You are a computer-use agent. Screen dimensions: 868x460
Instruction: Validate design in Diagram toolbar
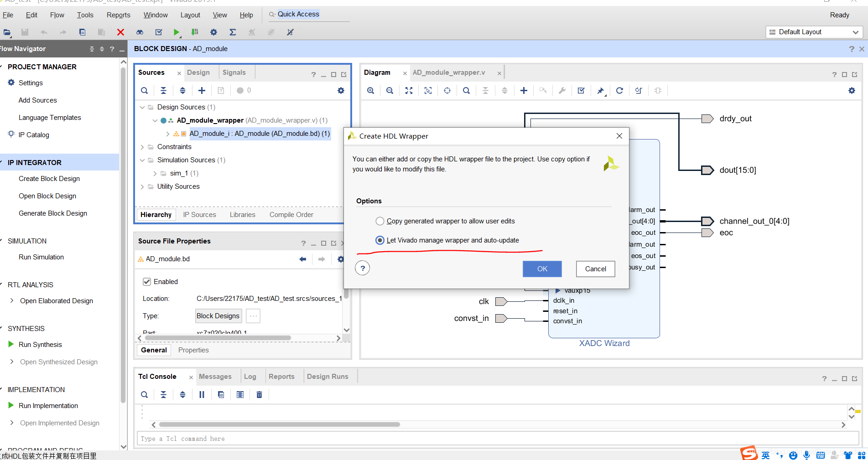click(x=581, y=90)
